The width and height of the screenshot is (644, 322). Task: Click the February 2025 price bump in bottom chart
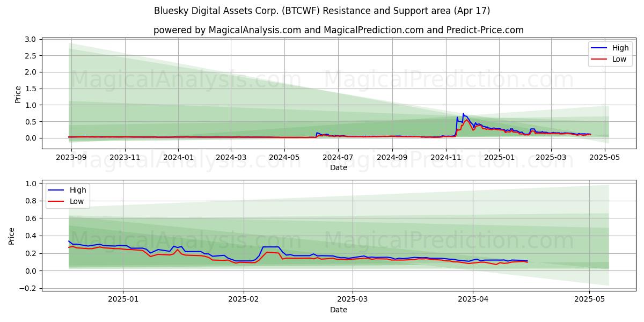tap(271, 247)
